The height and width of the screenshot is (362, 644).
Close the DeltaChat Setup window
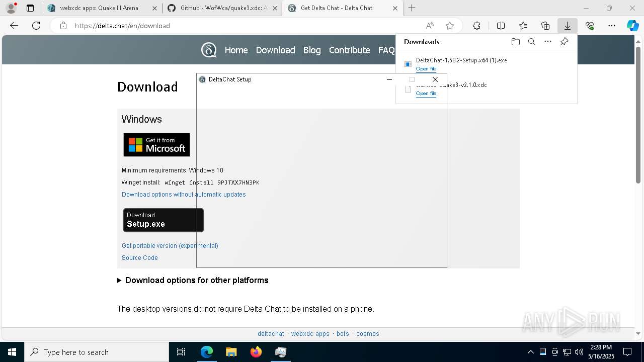435,79
